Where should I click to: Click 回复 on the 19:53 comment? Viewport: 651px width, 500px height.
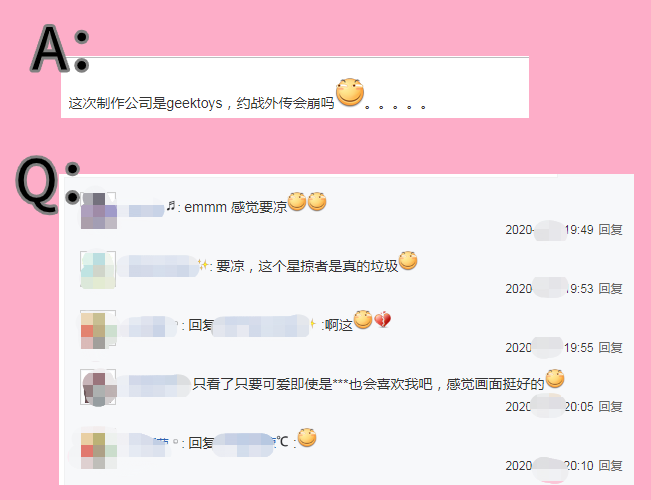(610, 289)
